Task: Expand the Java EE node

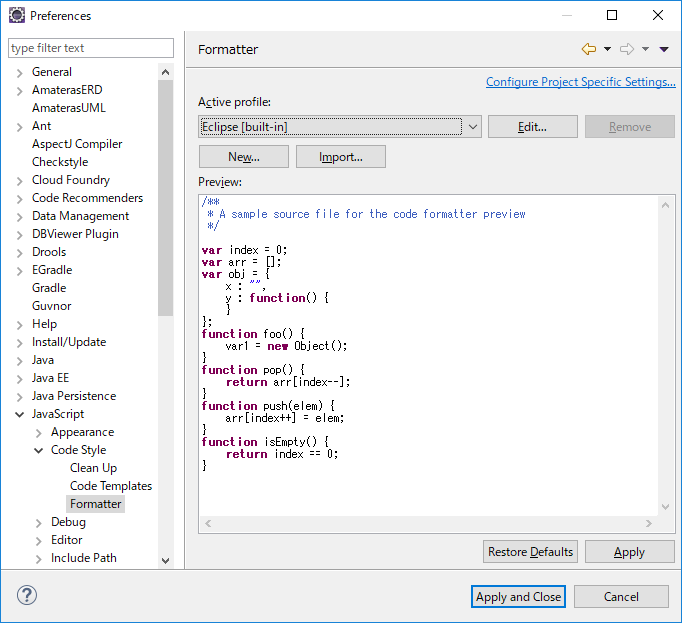Action: pos(19,379)
